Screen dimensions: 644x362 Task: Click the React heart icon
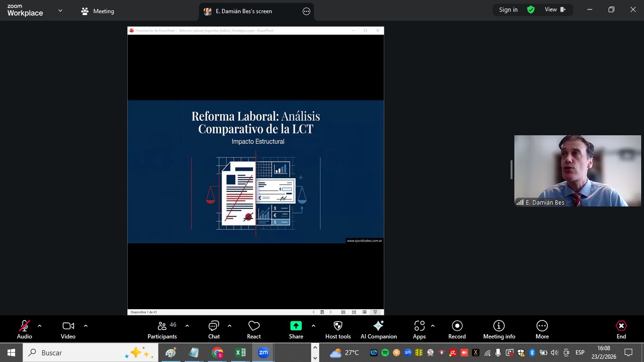point(254,329)
